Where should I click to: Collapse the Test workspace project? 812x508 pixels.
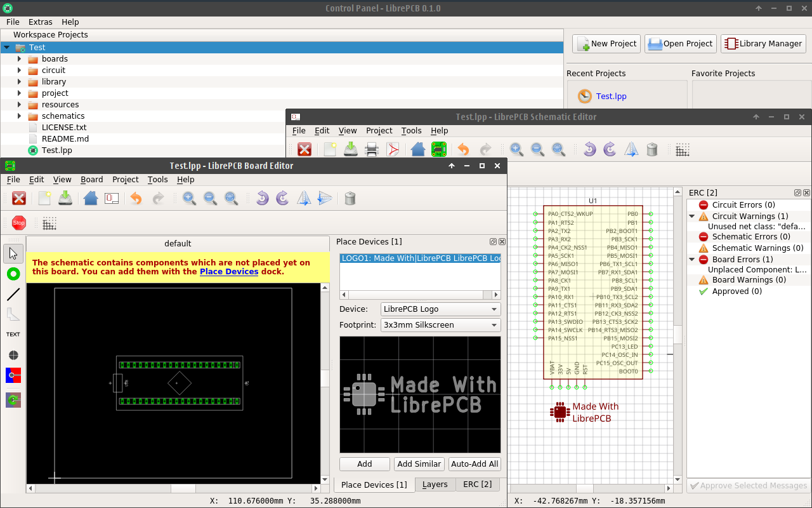click(6, 48)
